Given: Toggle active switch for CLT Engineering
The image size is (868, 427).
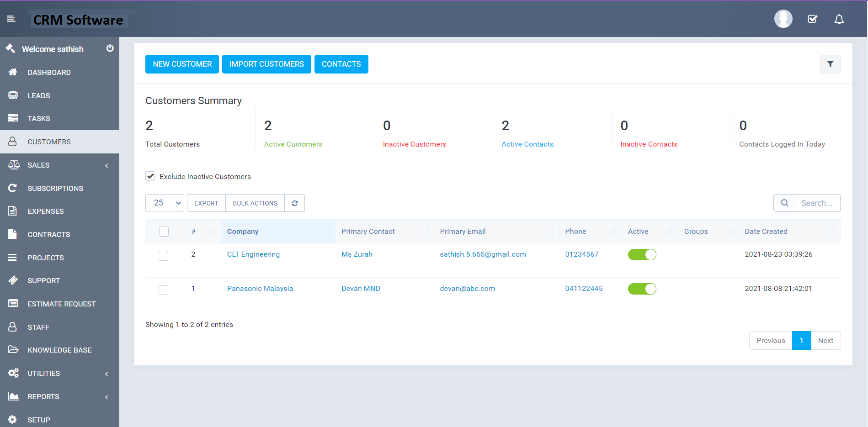Looking at the screenshot, I should (642, 255).
